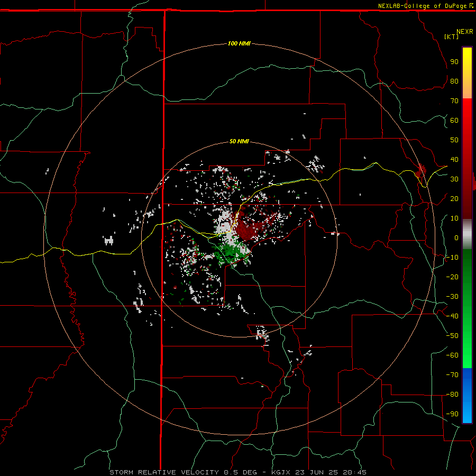
Task: Click the isolated dark red echo near right edge
Action: pos(421,171)
